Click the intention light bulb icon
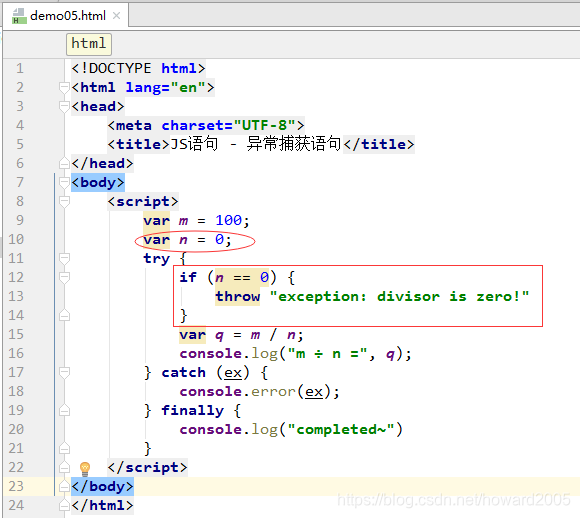580x518 pixels. [85, 468]
